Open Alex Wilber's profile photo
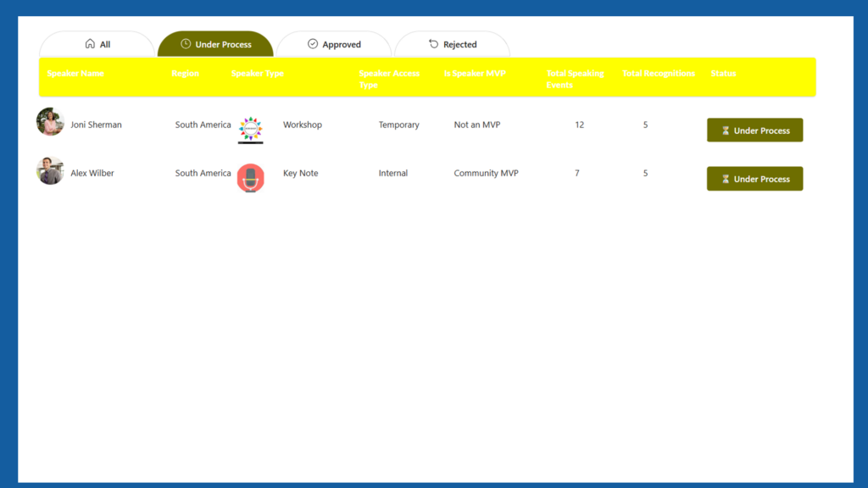Image resolution: width=868 pixels, height=488 pixels. [50, 170]
